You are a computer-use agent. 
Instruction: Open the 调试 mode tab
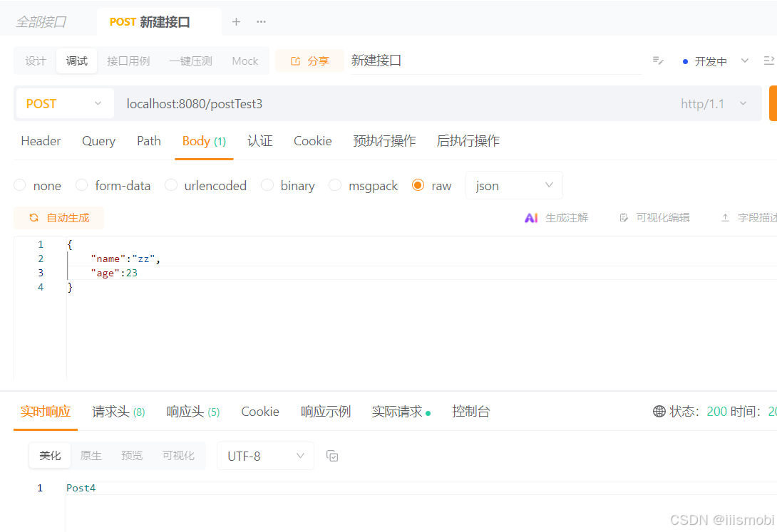[x=77, y=61]
